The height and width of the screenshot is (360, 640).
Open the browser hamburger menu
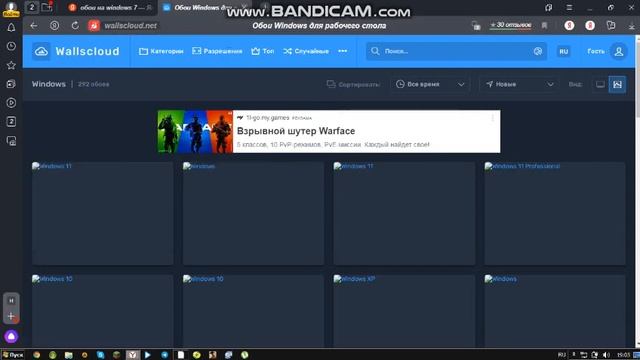(569, 7)
